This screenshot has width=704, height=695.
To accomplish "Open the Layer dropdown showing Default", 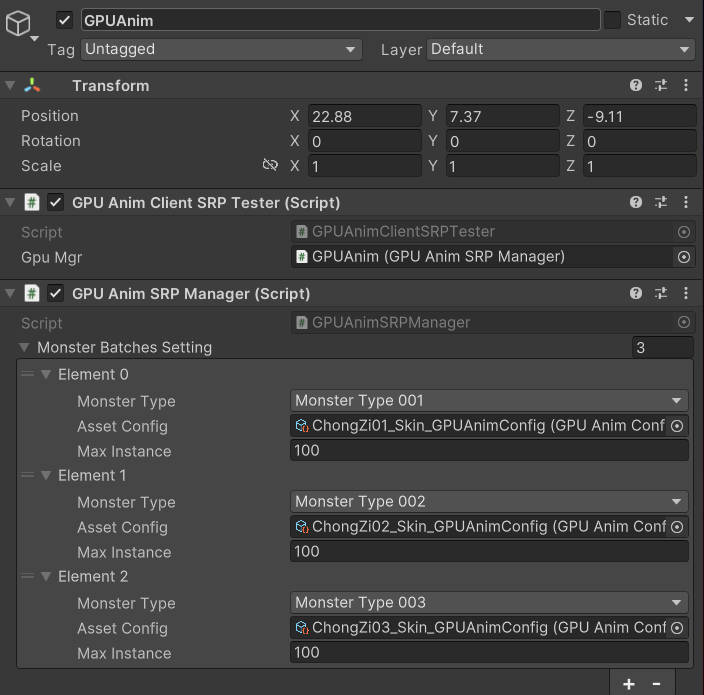I will point(560,49).
